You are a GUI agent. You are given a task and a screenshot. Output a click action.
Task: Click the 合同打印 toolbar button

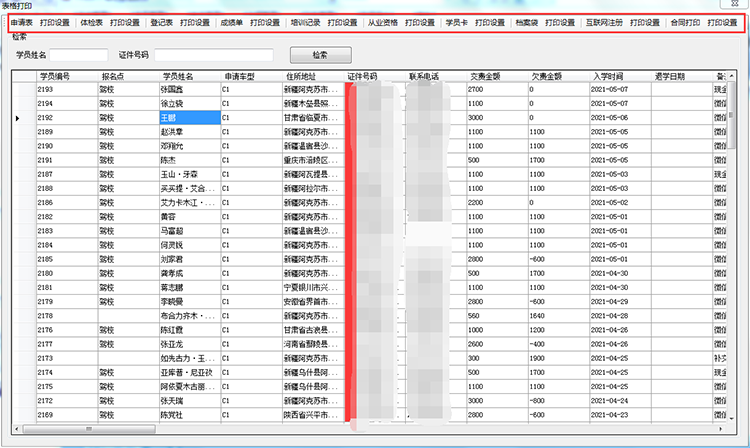[685, 21]
